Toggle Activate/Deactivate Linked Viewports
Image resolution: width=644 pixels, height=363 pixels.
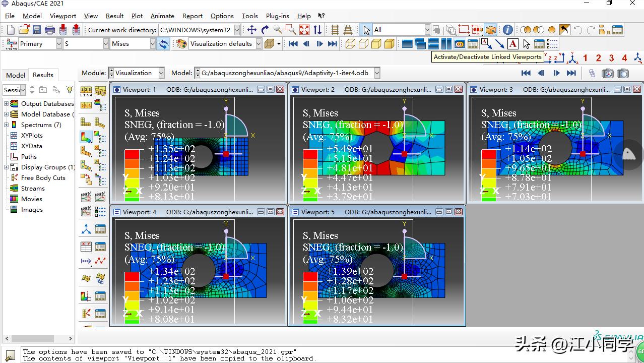pyautogui.click(x=459, y=44)
